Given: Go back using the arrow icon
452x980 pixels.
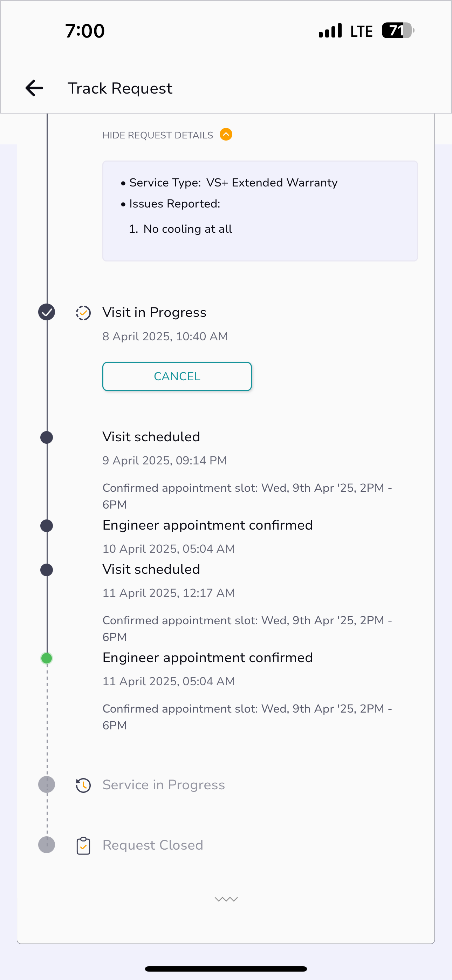Looking at the screenshot, I should coord(34,88).
